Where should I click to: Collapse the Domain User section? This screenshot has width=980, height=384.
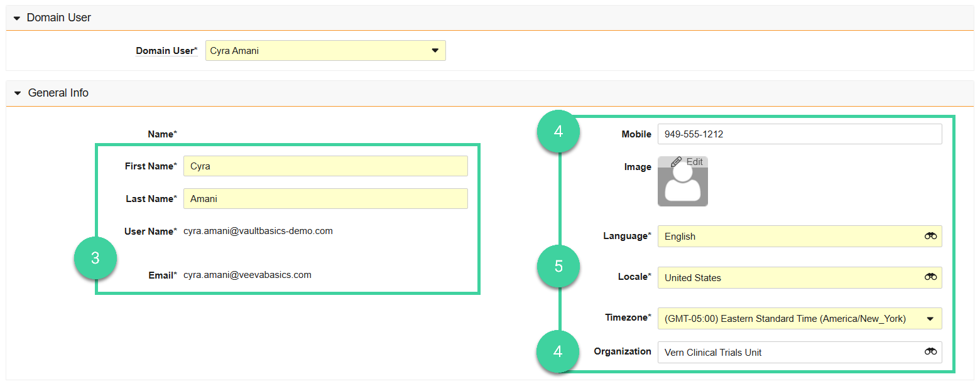pyautogui.click(x=17, y=18)
